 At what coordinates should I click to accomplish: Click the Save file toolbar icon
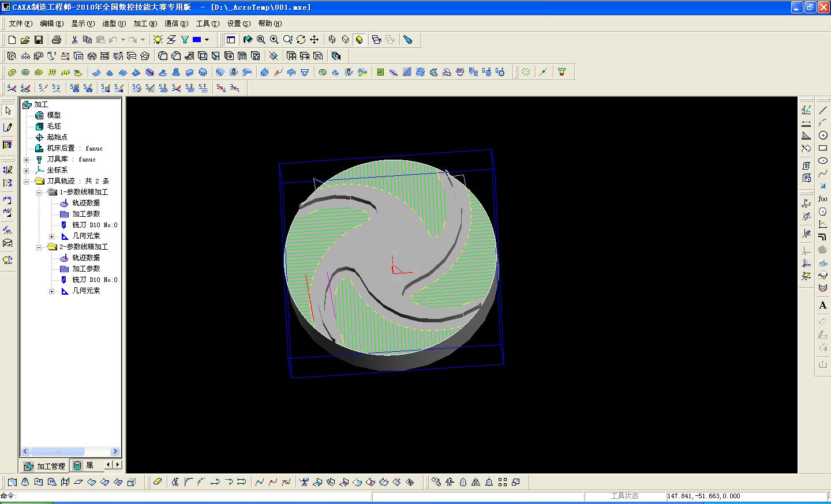point(38,40)
